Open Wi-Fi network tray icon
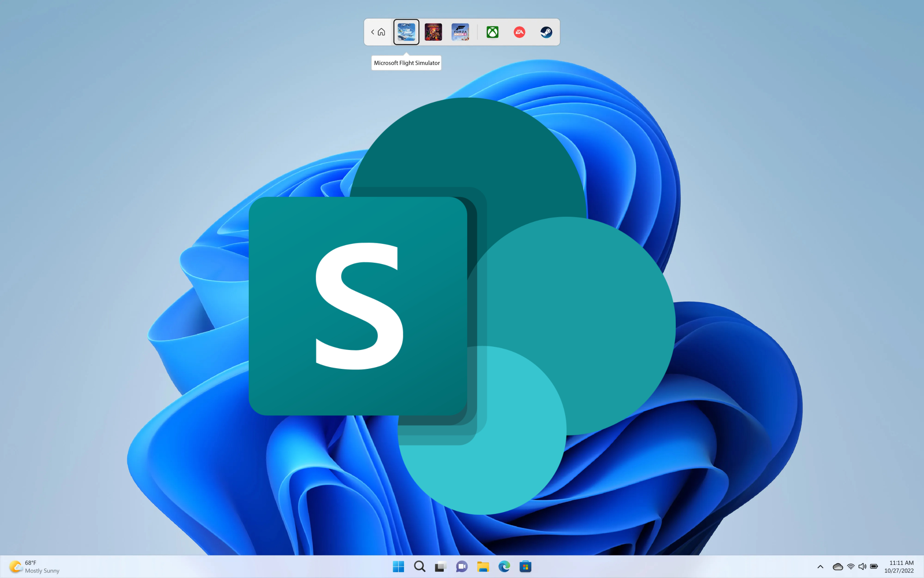 tap(851, 567)
